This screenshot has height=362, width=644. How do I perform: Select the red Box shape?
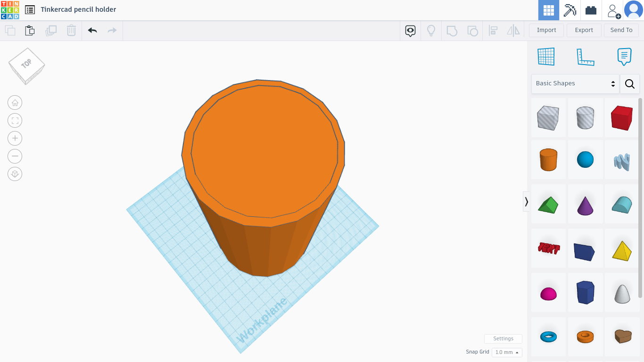click(622, 117)
